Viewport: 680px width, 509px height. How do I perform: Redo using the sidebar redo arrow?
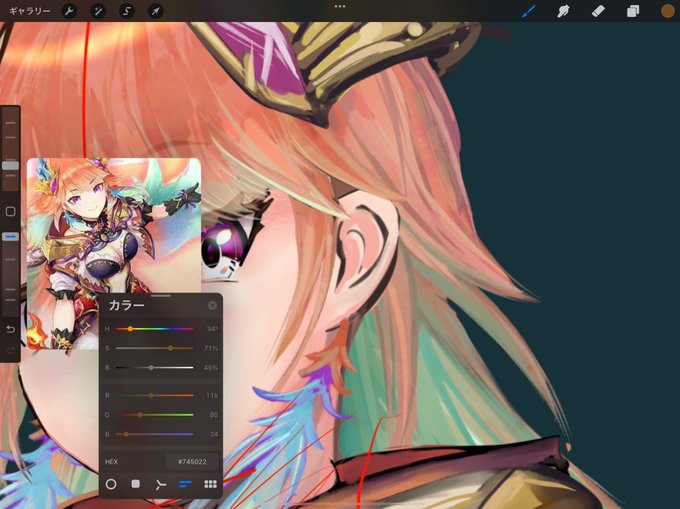point(10,350)
